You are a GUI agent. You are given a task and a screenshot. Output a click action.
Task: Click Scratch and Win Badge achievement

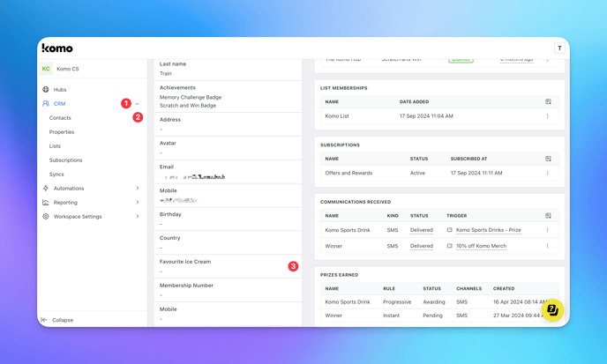188,105
